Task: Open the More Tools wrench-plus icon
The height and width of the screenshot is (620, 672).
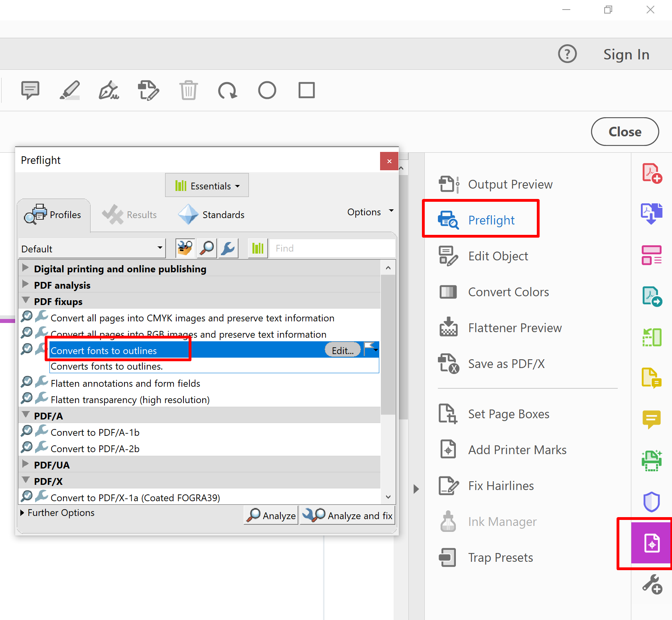Action: point(652,584)
